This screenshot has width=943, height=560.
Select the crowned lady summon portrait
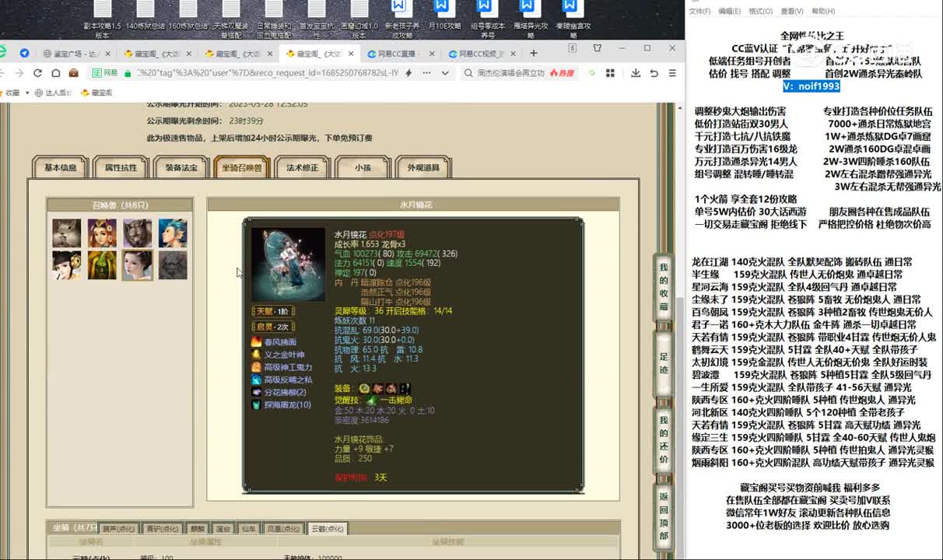(x=102, y=233)
